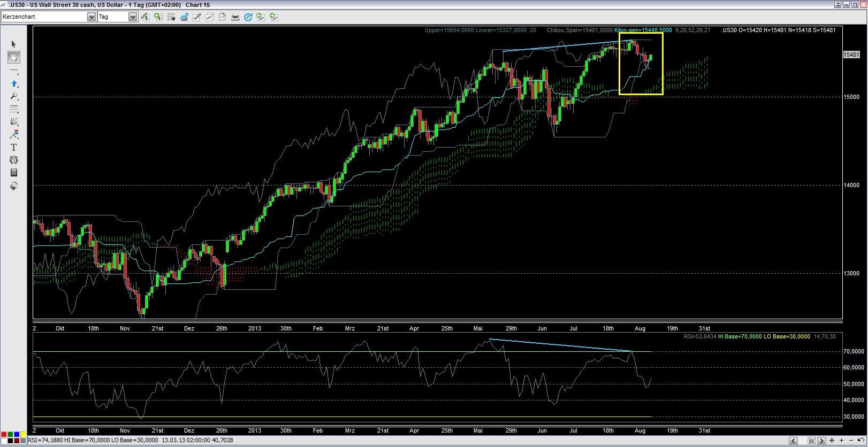Select the arrow pointer tool
This screenshot has width=868, height=447.
pyautogui.click(x=14, y=44)
